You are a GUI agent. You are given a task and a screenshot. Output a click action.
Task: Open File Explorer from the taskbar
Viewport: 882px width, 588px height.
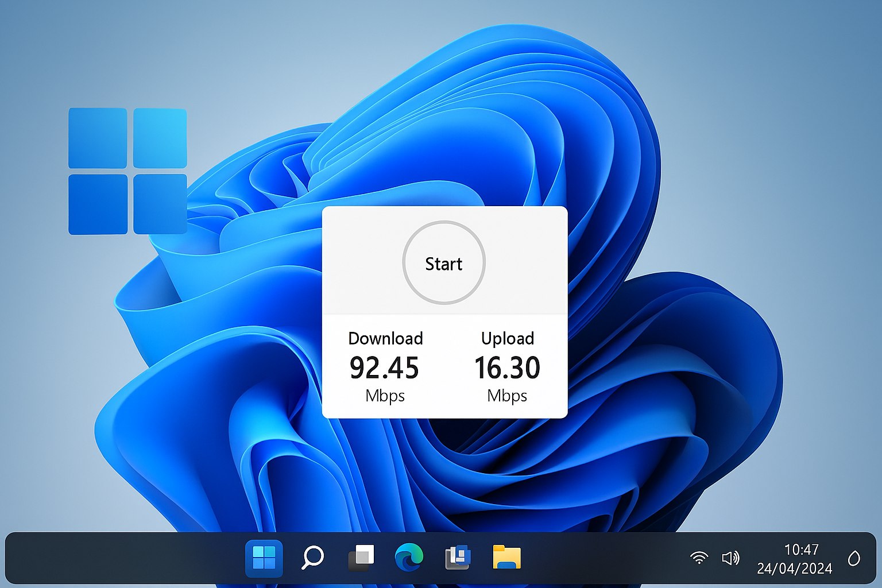pos(506,556)
